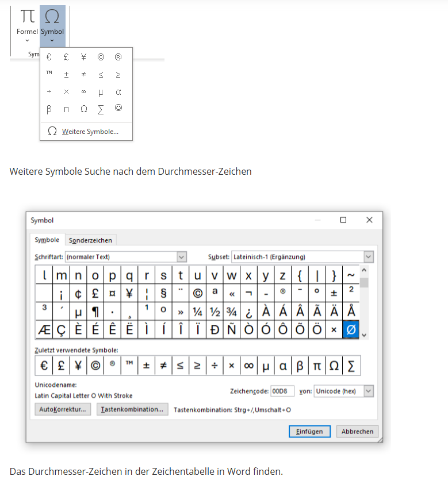This screenshot has height=480, width=448.
Task: Click the Abbrechen button
Action: pos(357,431)
